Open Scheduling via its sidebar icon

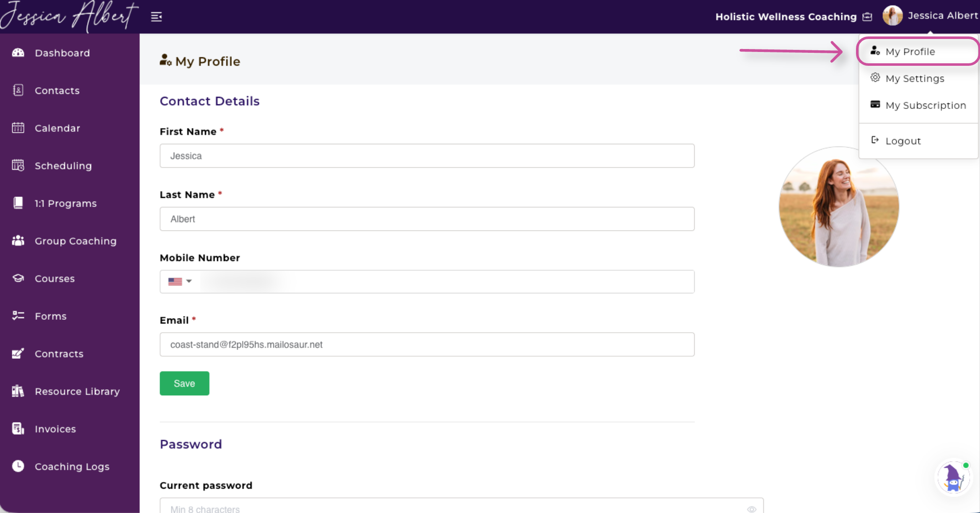(18, 166)
